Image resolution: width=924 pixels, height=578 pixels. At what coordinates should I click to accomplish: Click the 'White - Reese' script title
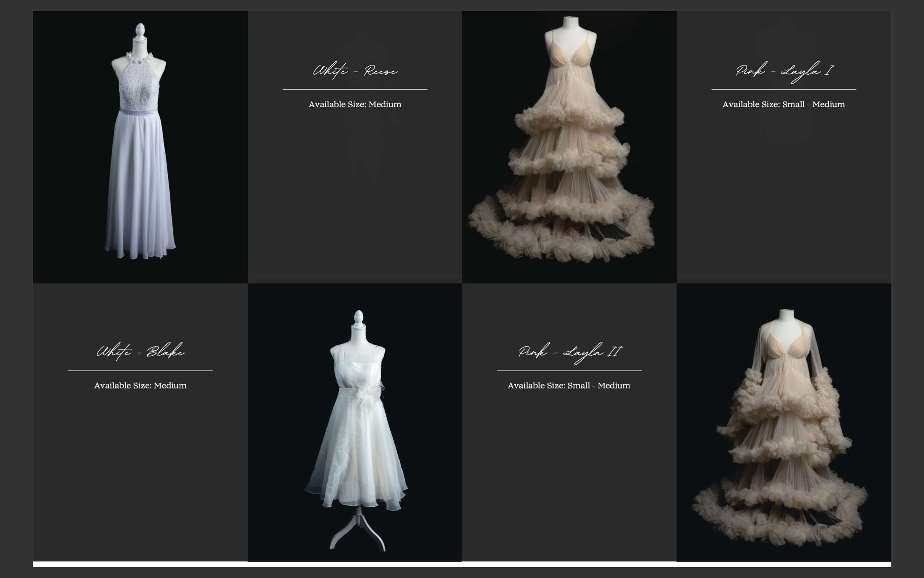(x=355, y=71)
